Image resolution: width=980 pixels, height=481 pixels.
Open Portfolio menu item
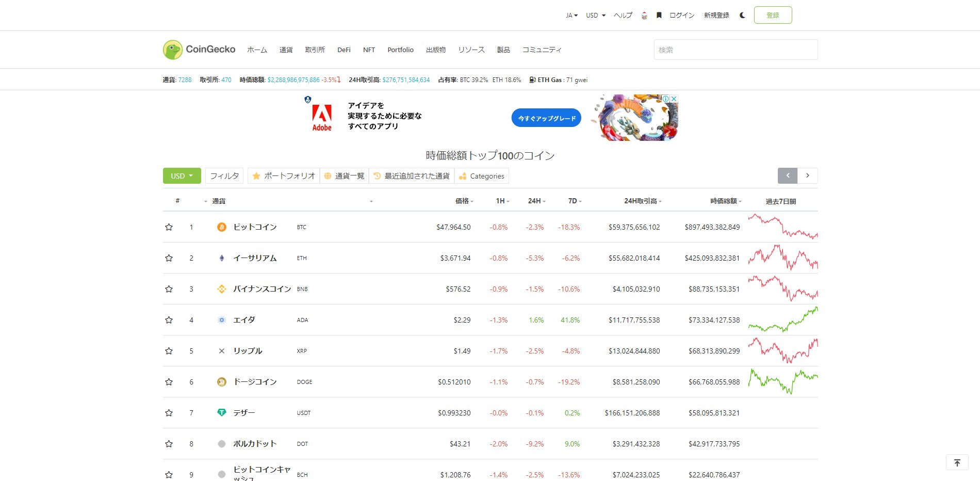(x=400, y=50)
